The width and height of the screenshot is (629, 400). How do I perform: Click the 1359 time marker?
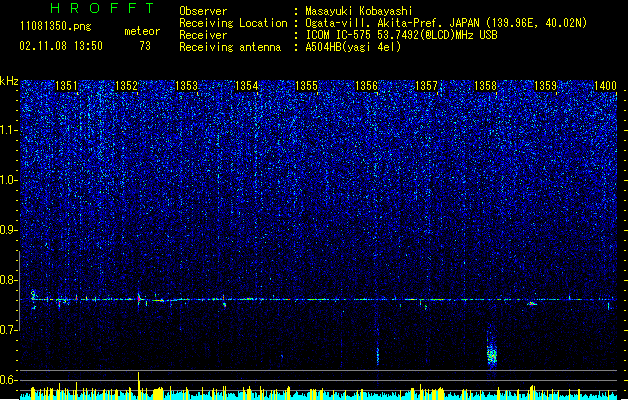[546, 86]
